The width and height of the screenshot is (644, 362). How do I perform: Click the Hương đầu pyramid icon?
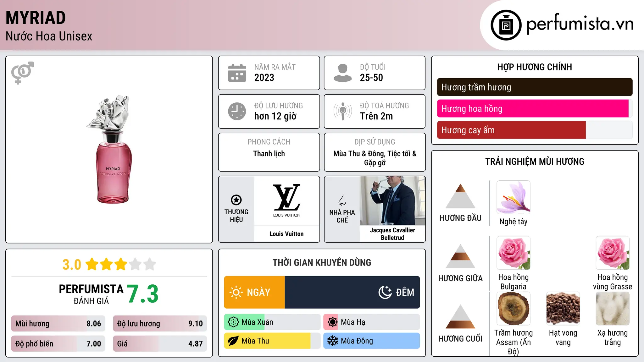coord(460,196)
